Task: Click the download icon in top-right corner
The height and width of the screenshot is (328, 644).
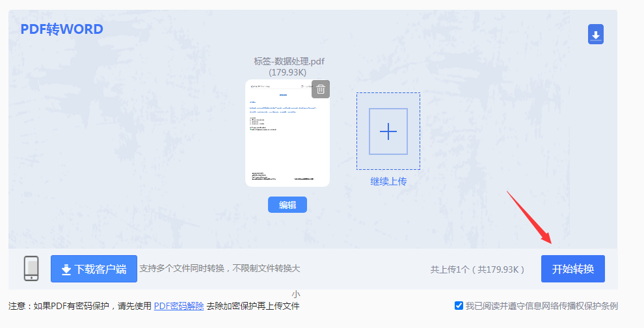Action: click(595, 34)
